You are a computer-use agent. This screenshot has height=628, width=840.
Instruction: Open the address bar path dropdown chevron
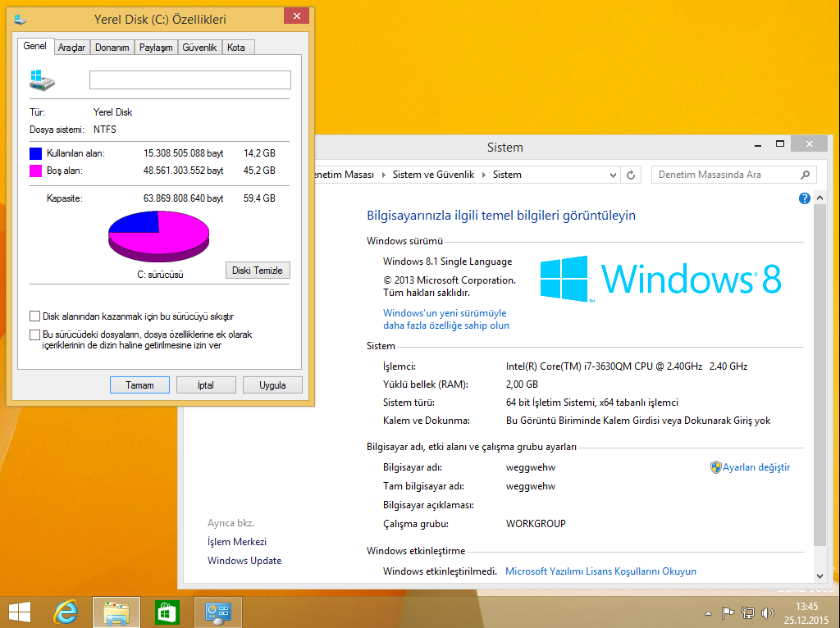coord(612,175)
